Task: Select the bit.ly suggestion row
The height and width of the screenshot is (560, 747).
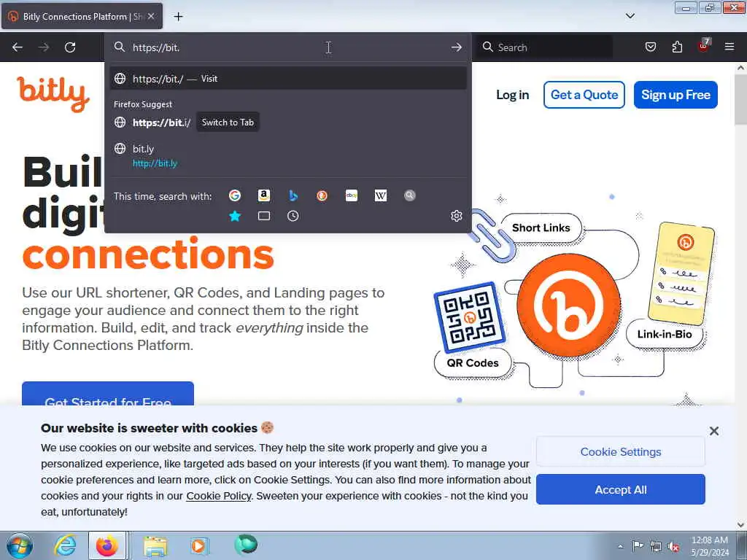Action: (x=288, y=156)
